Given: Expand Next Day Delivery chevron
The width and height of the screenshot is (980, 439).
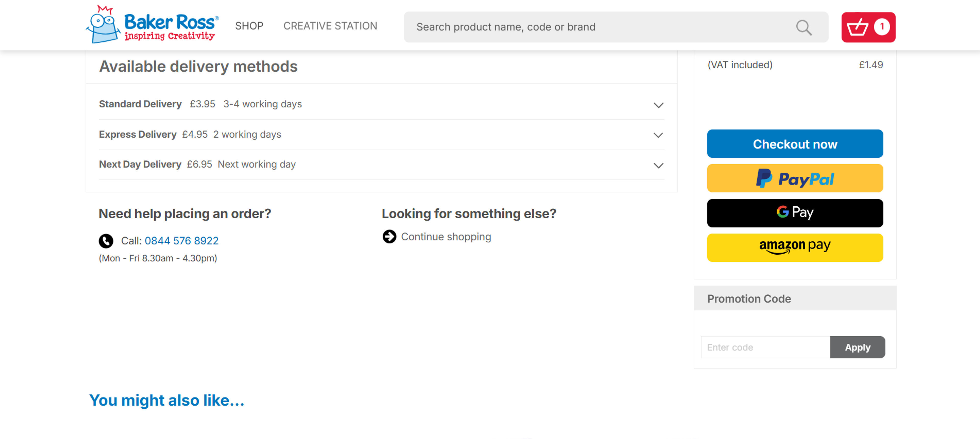Looking at the screenshot, I should (x=658, y=165).
